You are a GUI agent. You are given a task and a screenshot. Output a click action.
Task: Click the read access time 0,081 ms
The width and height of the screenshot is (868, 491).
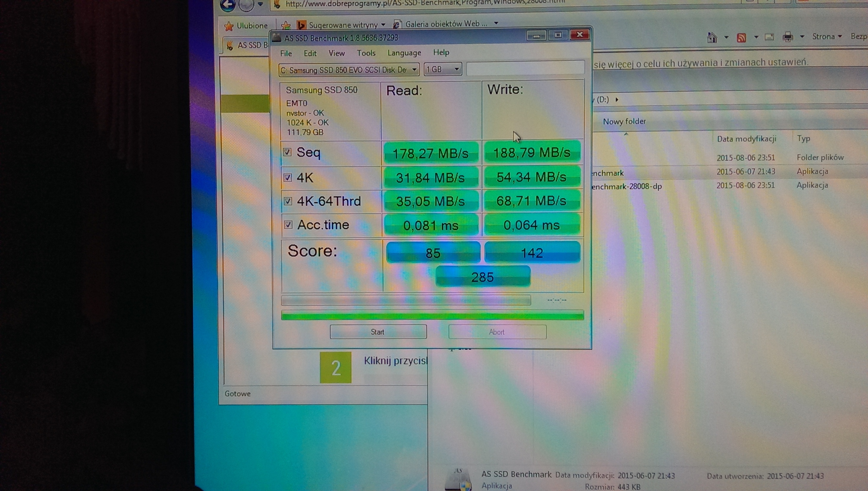431,225
